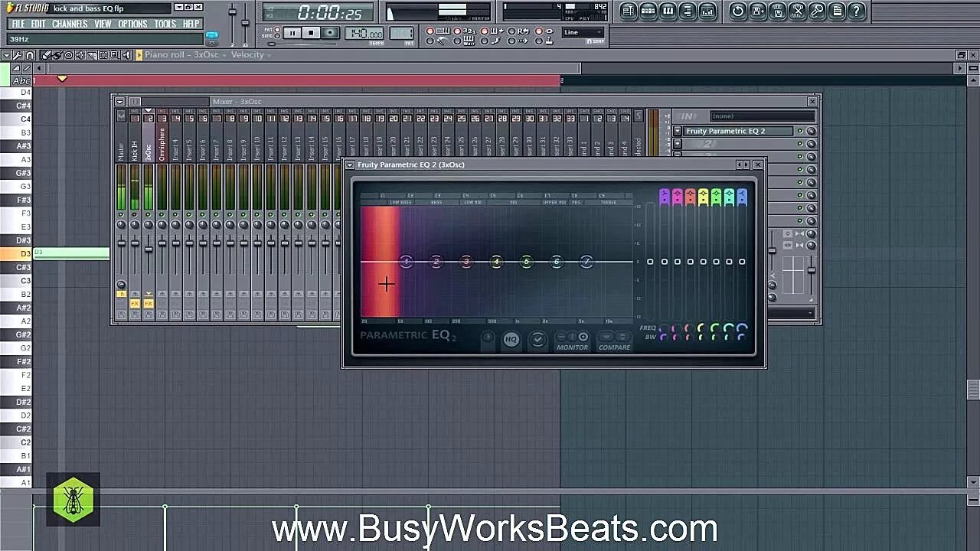The height and width of the screenshot is (551, 980).
Task: Click EQ band 1 node in graph
Action: coord(406,262)
